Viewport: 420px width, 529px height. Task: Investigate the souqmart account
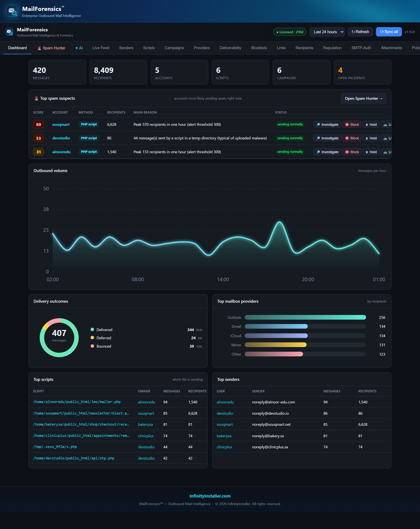[x=327, y=125]
